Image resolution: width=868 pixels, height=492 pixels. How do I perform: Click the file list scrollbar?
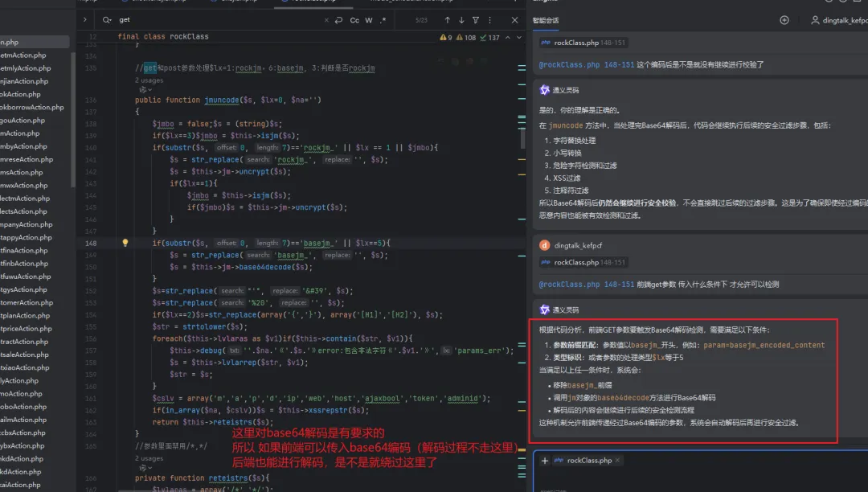[72, 119]
